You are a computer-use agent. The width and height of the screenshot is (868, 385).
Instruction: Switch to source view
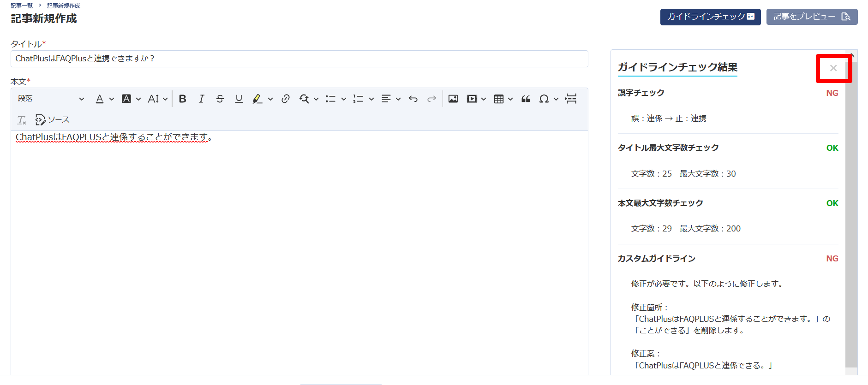pos(52,120)
